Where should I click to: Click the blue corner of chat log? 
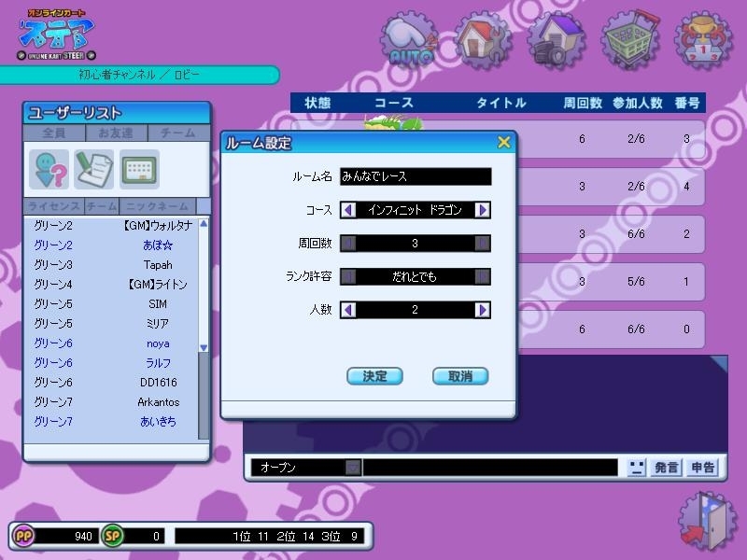[x=720, y=363]
